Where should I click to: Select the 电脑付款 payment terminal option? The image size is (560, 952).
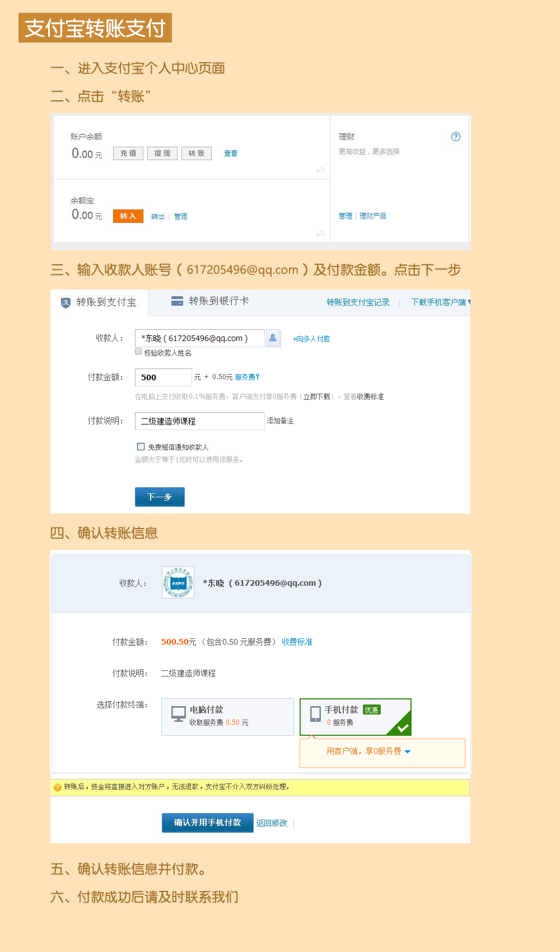227,717
